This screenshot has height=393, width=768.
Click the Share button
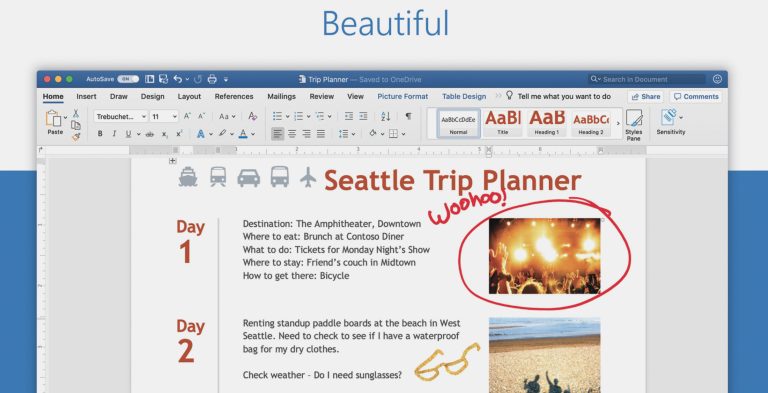coord(646,97)
